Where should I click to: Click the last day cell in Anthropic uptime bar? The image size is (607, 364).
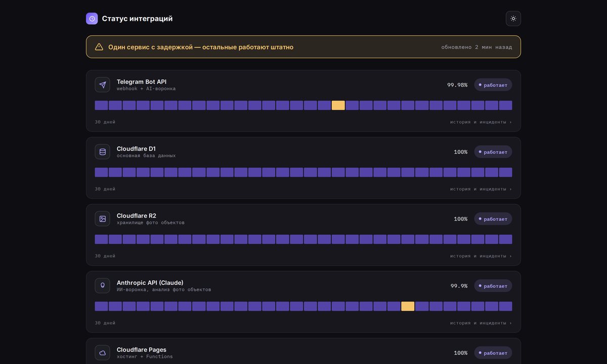[505, 306]
